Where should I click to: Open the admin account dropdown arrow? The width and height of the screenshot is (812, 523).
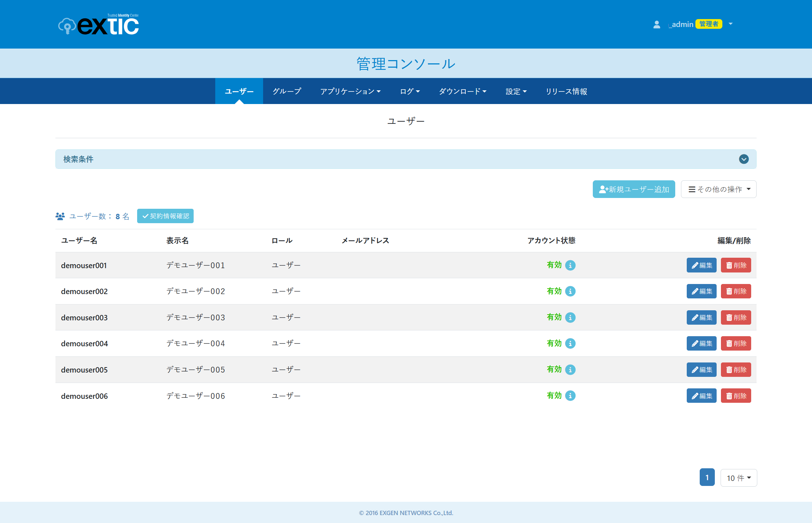731,24
